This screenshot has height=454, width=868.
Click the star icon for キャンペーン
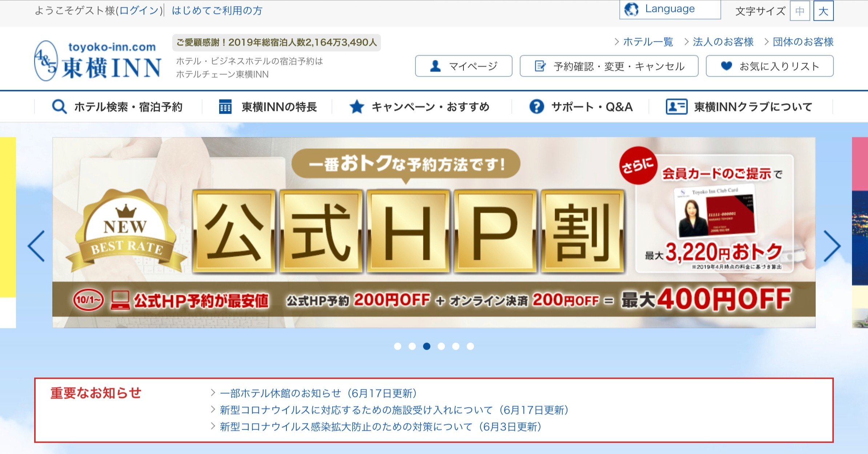pyautogui.click(x=357, y=107)
